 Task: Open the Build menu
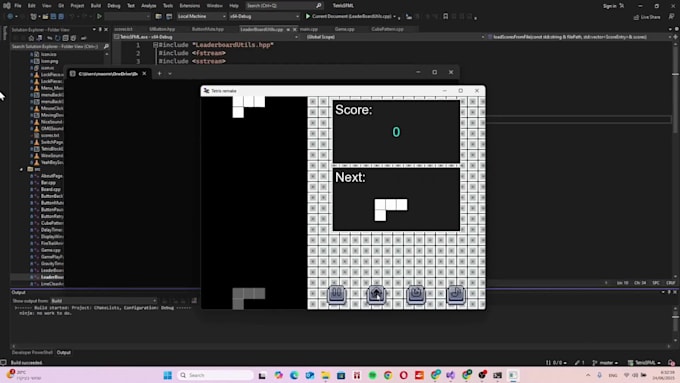(96, 6)
